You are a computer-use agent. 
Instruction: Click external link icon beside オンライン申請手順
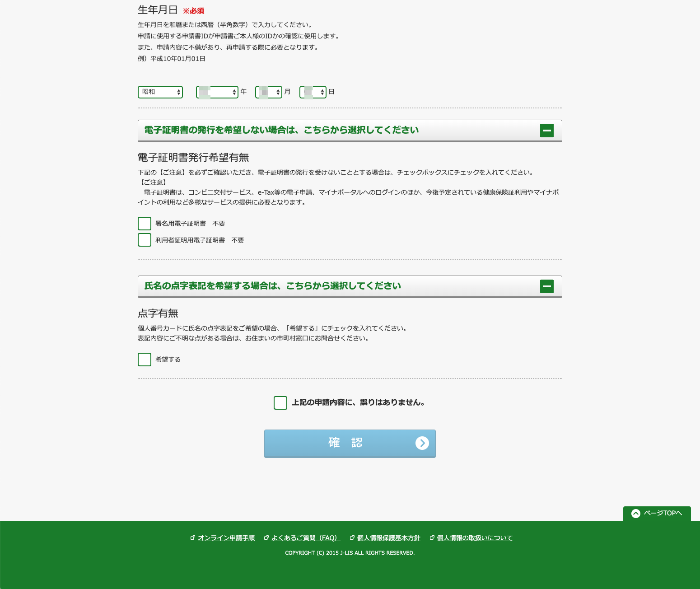[x=193, y=538]
